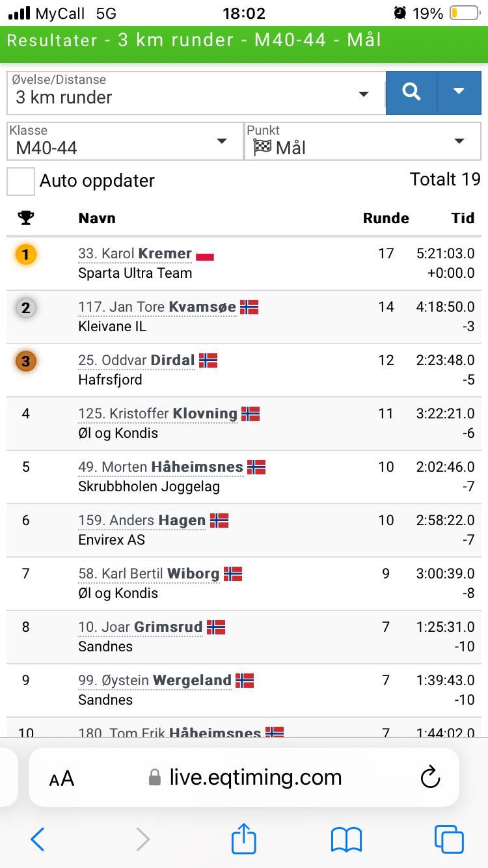
Task: Open the AA reader text options
Action: (62, 779)
